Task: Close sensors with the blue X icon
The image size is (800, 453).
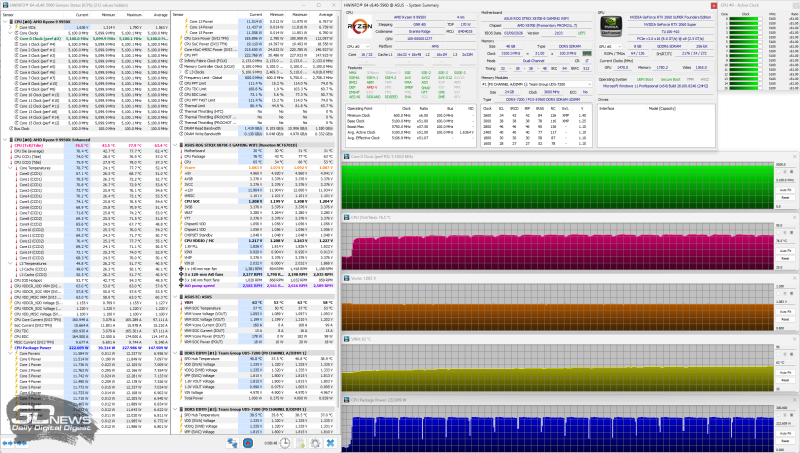Action: (330, 443)
